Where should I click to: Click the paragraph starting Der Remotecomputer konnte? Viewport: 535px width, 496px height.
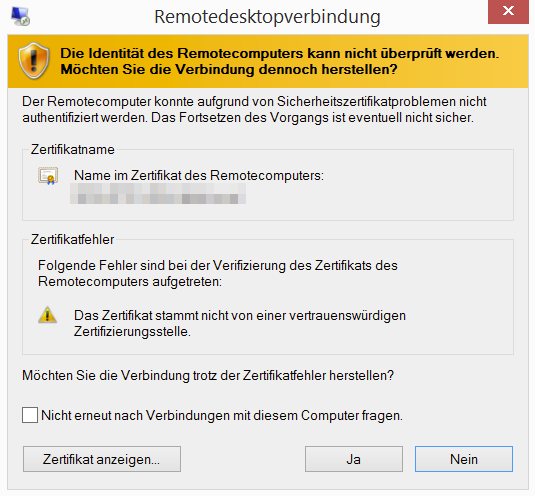(x=254, y=110)
